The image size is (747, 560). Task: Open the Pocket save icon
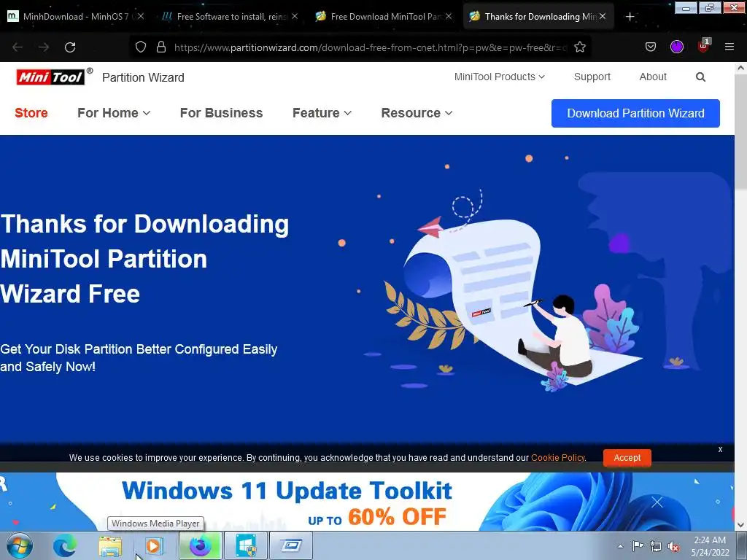pyautogui.click(x=651, y=47)
